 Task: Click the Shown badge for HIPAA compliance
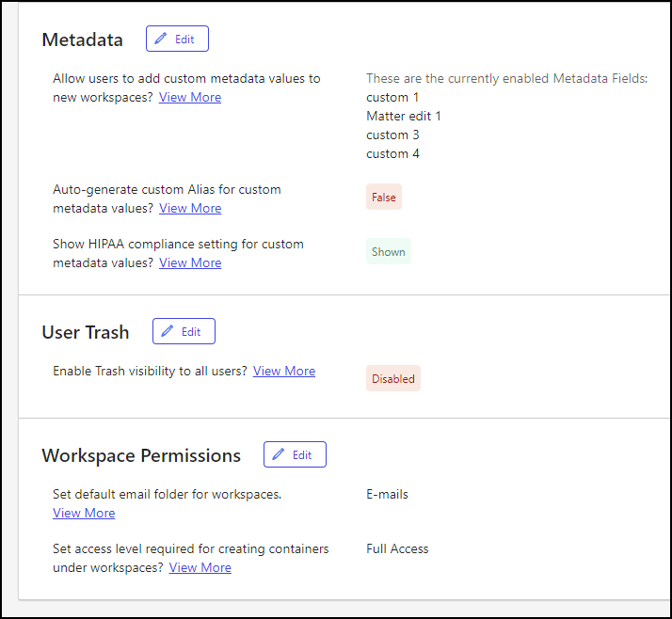coord(388,252)
